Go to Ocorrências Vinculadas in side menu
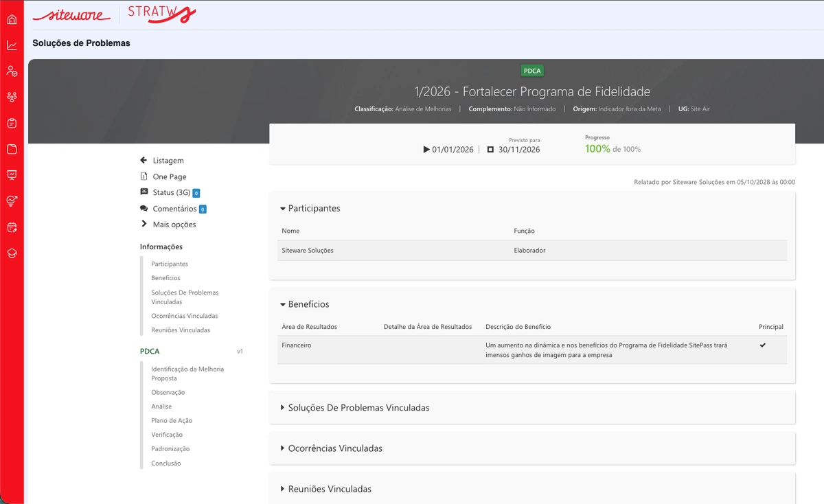The image size is (824, 504). point(185,316)
